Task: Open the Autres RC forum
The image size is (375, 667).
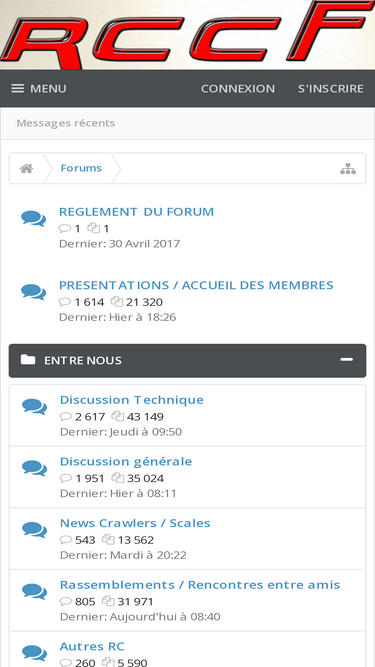Action: (92, 647)
